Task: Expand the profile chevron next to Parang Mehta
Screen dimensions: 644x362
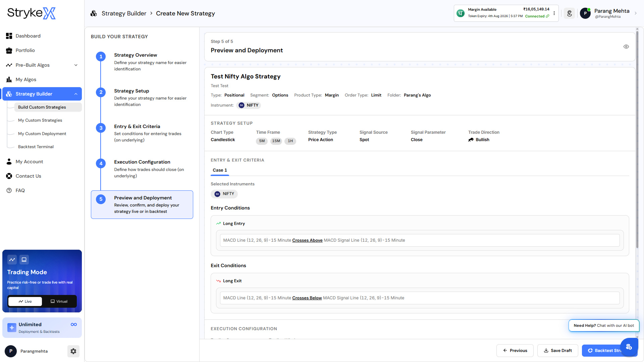Action: [x=635, y=13]
